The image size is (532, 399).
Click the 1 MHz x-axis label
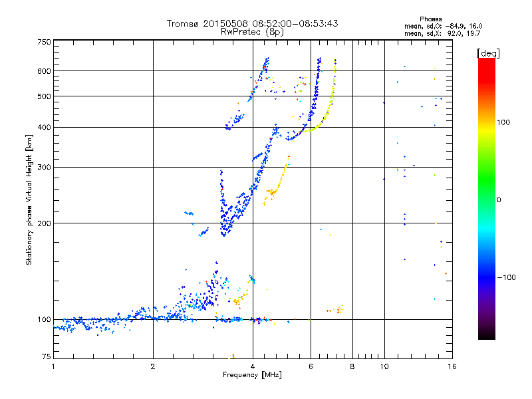(53, 366)
